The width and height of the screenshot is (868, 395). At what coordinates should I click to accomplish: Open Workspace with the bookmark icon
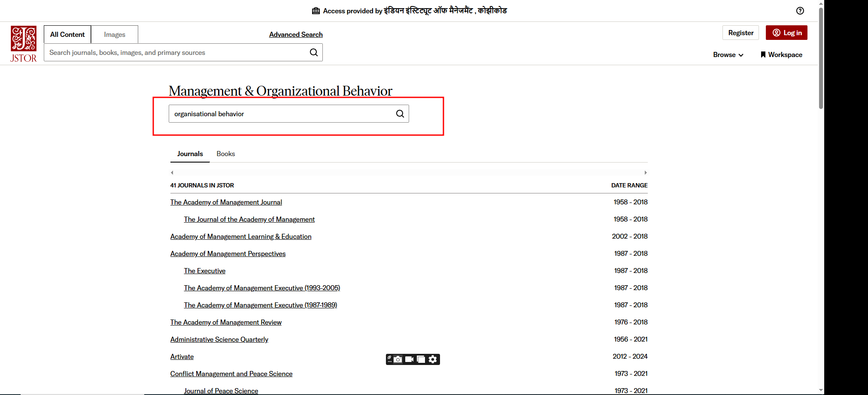point(781,55)
